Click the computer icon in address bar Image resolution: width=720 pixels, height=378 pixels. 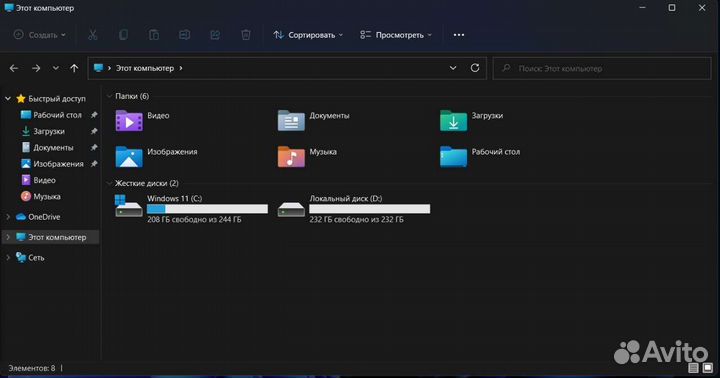[98, 68]
